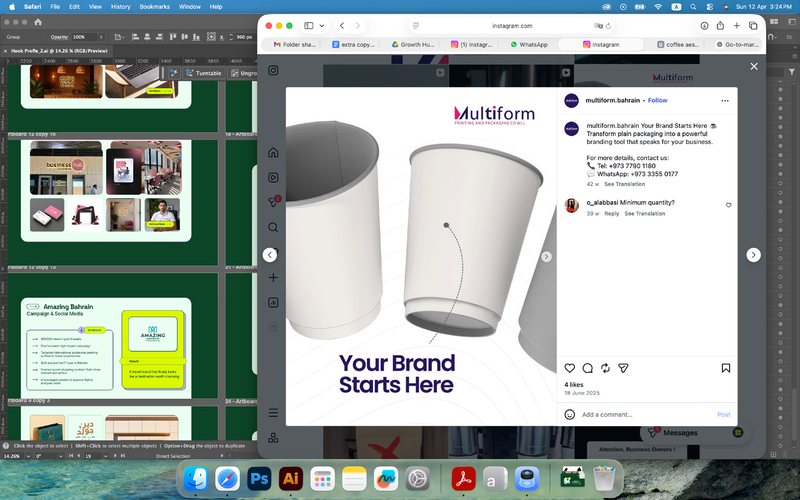
Task: Show next image in the post carousel
Action: point(546,257)
